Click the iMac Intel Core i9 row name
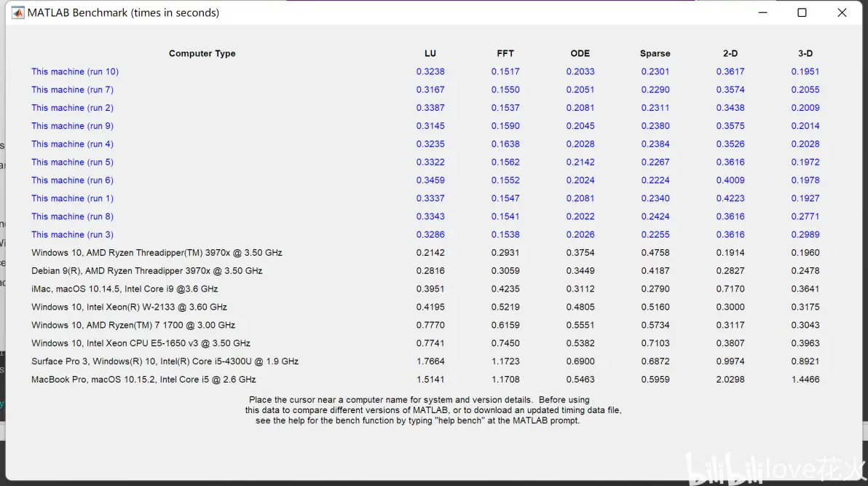The width and height of the screenshot is (868, 486). [x=125, y=289]
